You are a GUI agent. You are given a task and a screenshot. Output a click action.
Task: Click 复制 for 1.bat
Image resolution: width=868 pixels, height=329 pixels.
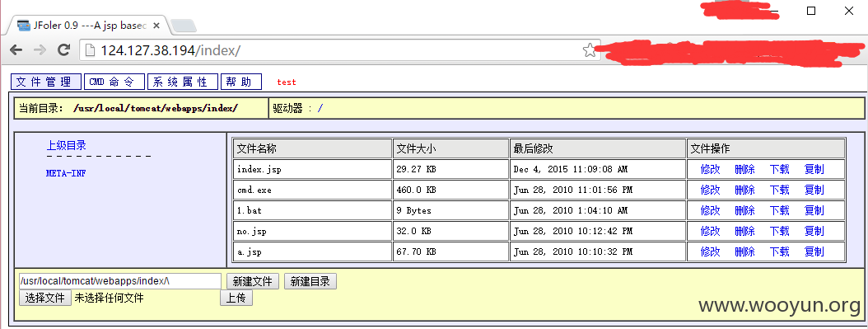click(x=814, y=210)
